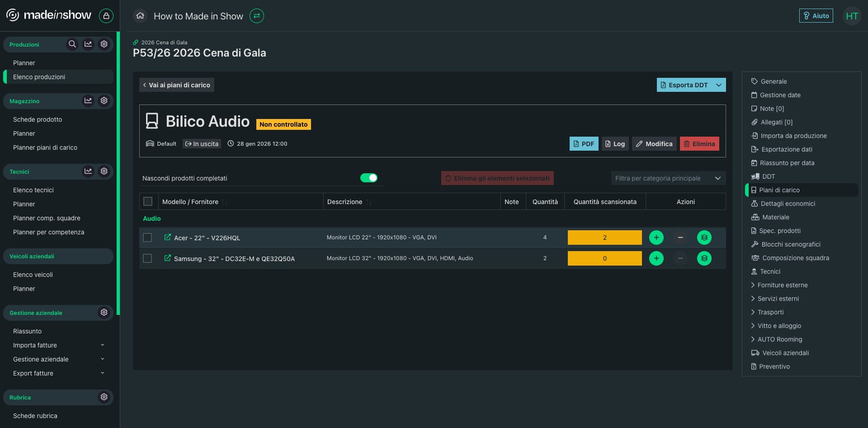Image resolution: width=868 pixels, height=428 pixels.
Task: Open the Log button
Action: (x=615, y=144)
